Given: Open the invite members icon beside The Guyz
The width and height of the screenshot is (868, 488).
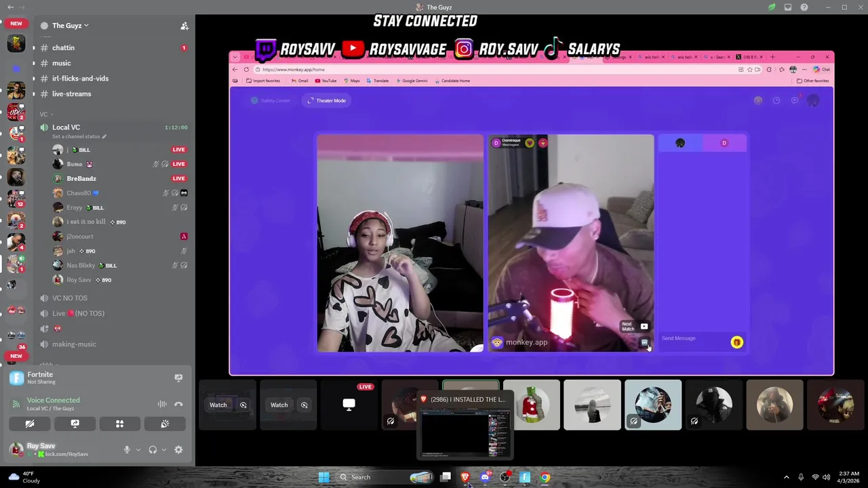Looking at the screenshot, I should pos(184,26).
